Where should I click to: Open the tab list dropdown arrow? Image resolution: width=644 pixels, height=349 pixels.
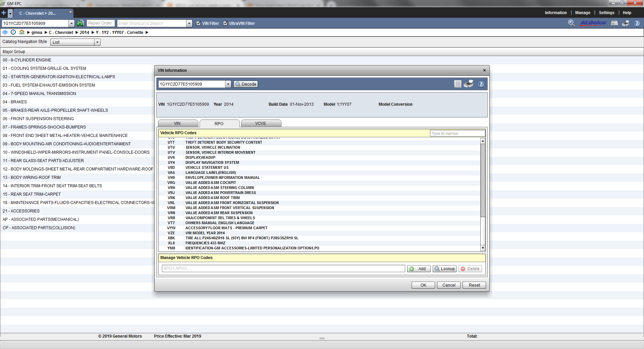10,13
